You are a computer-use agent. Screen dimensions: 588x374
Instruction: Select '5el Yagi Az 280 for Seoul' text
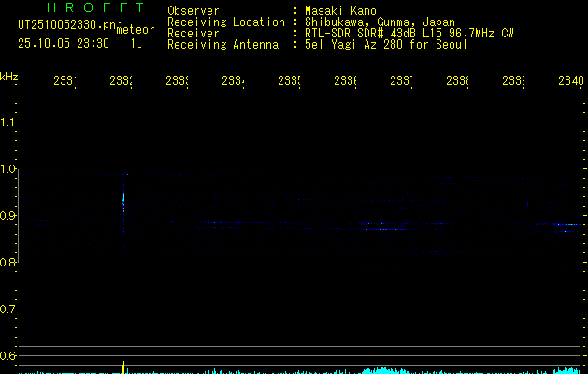(x=386, y=45)
